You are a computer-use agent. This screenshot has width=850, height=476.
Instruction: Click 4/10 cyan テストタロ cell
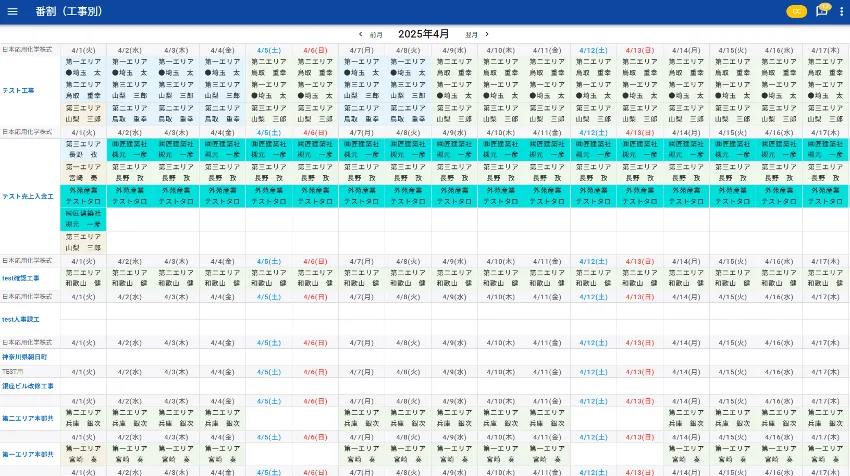click(x=501, y=196)
